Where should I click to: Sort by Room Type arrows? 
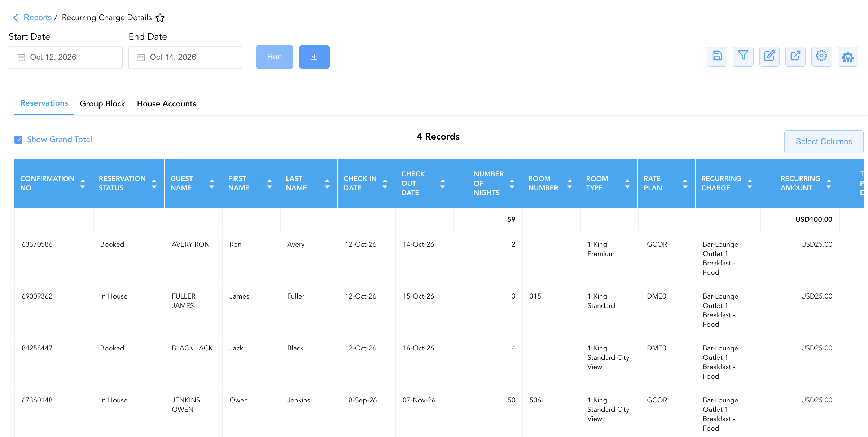pos(627,184)
